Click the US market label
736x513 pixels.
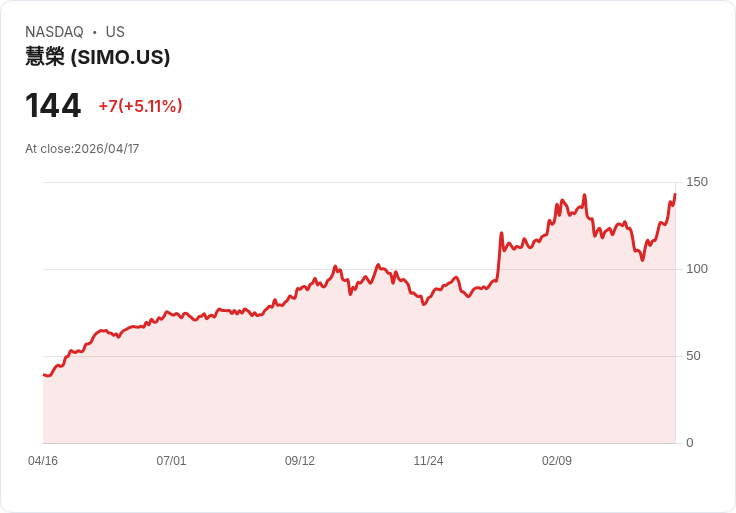(x=115, y=32)
